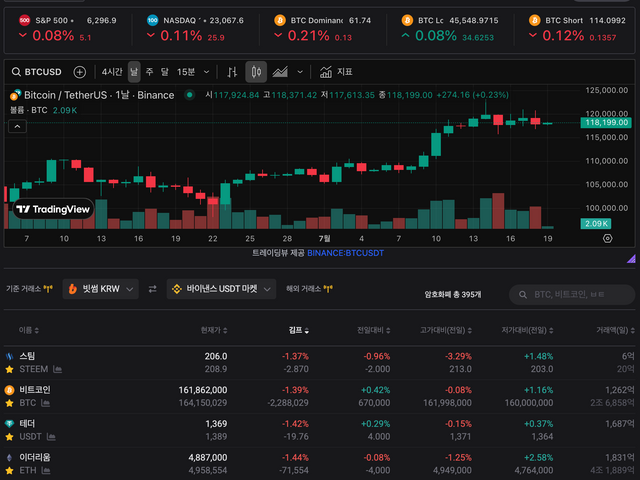Sort the table by 전일대비
The image size is (640, 480).
click(x=373, y=330)
